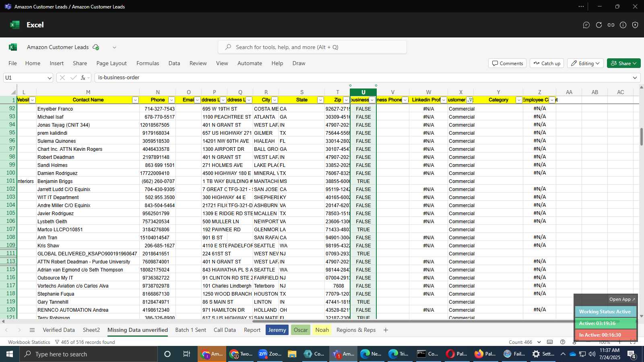Open the notification center icon
The image size is (644, 362).
(632, 354)
